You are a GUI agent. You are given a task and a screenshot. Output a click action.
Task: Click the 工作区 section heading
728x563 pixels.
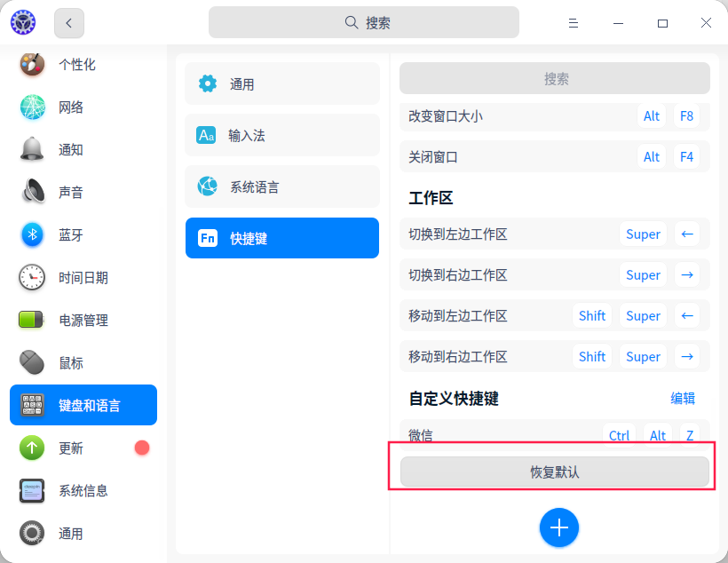pyautogui.click(x=431, y=198)
